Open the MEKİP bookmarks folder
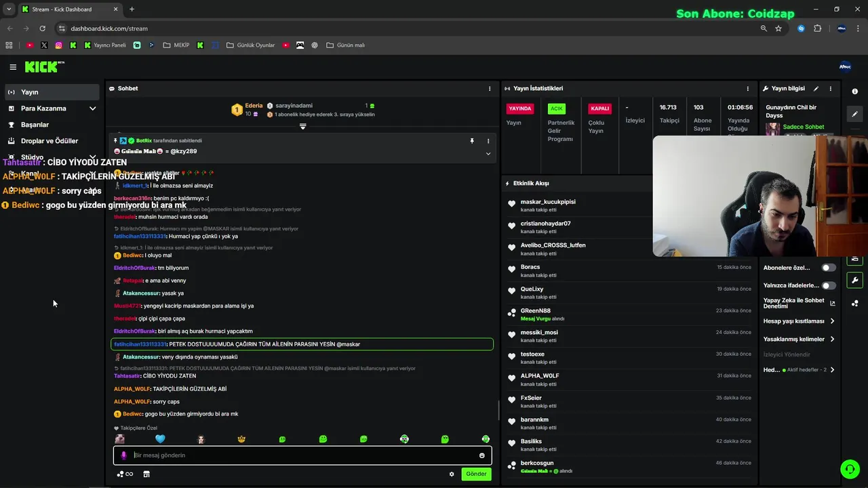This screenshot has width=868, height=488. (176, 45)
